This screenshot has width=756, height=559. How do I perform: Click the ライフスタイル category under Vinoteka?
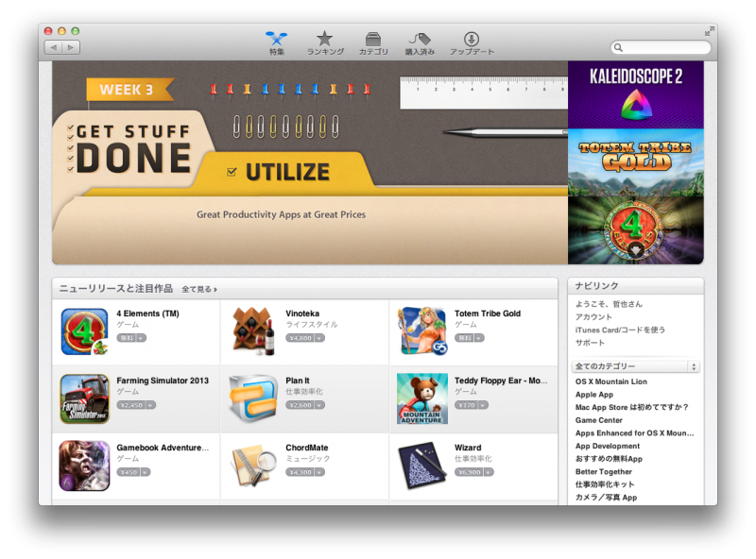(x=312, y=325)
